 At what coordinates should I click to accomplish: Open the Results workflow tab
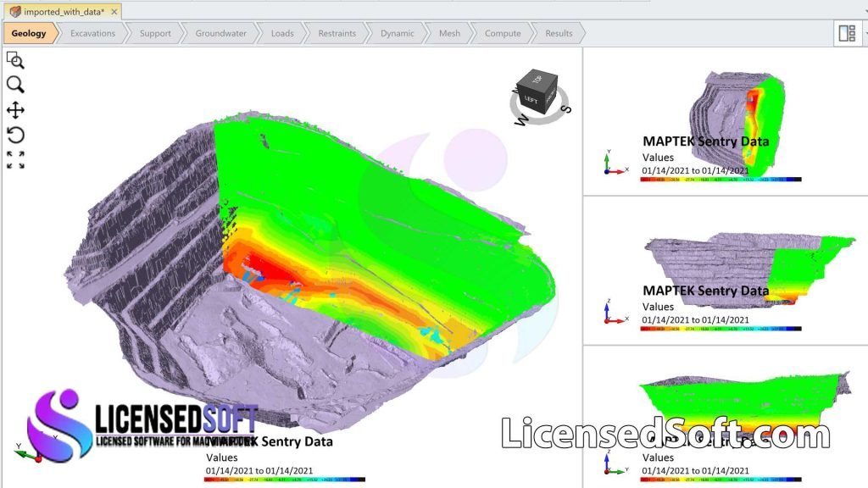[559, 33]
